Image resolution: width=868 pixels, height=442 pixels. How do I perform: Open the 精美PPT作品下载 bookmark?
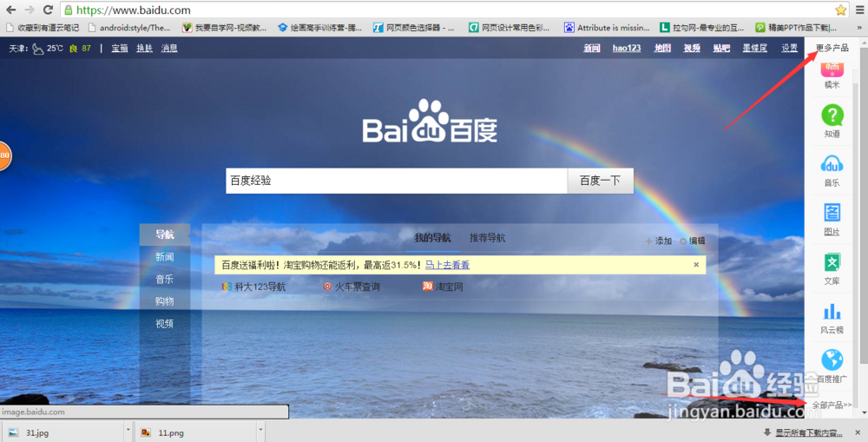coord(797,27)
